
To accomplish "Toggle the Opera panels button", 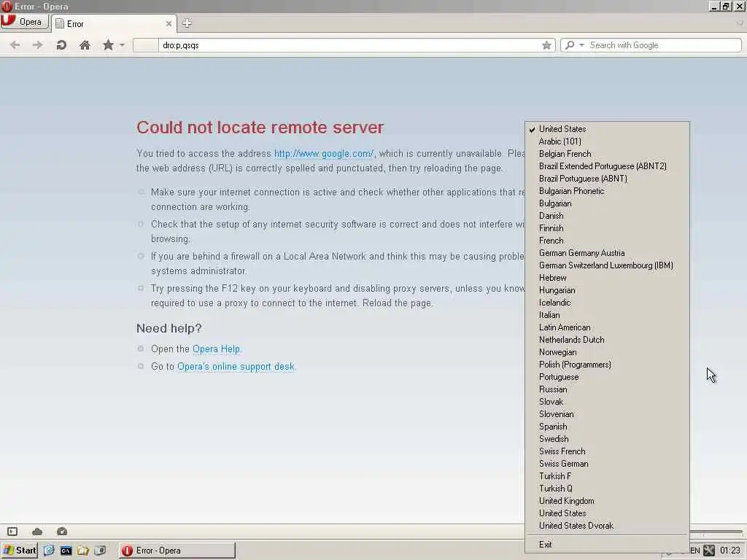I will coord(12,532).
